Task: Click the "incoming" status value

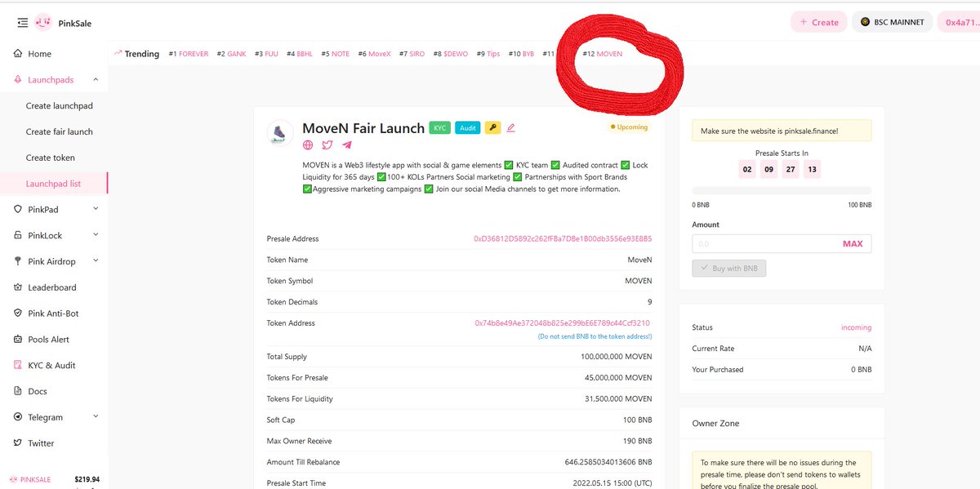Action: click(856, 327)
